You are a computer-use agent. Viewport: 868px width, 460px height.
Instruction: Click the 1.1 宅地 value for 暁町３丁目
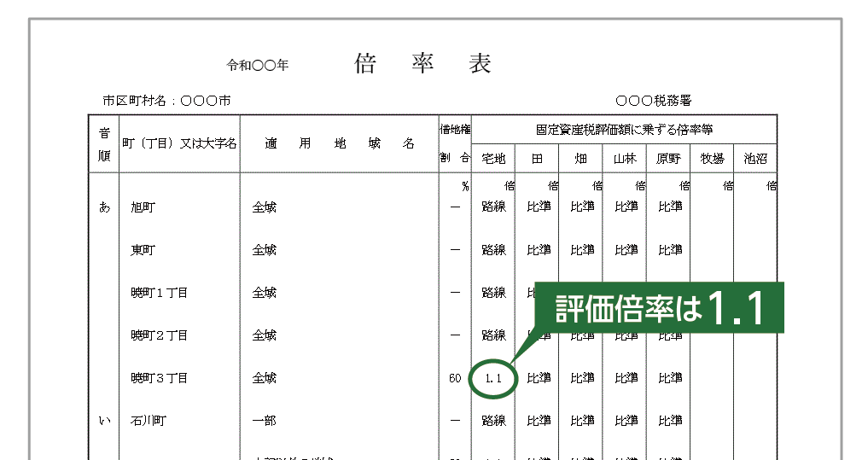click(x=493, y=379)
